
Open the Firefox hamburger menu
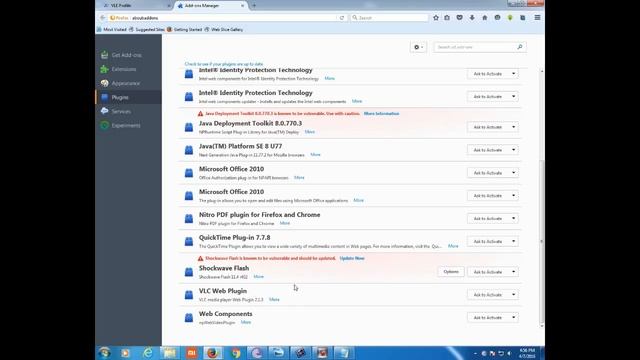point(537,18)
